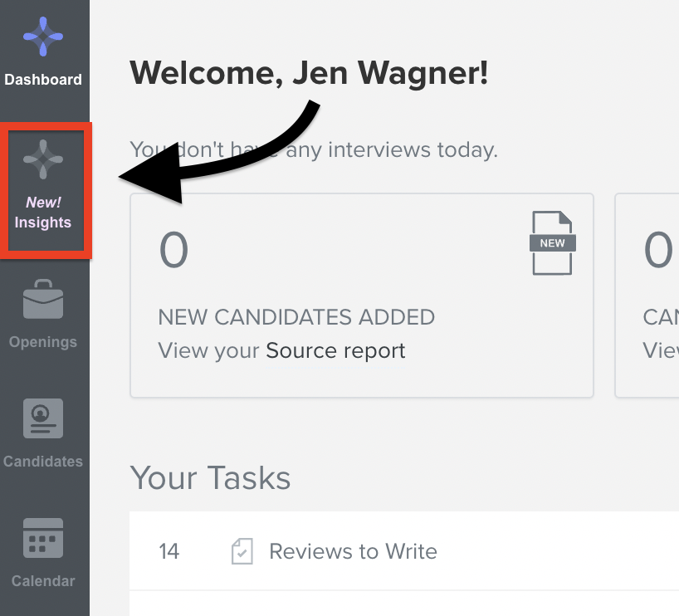This screenshot has height=616, width=679.
Task: Select the NEW CANDIDATES ADDED card title
Action: pyautogui.click(x=296, y=317)
